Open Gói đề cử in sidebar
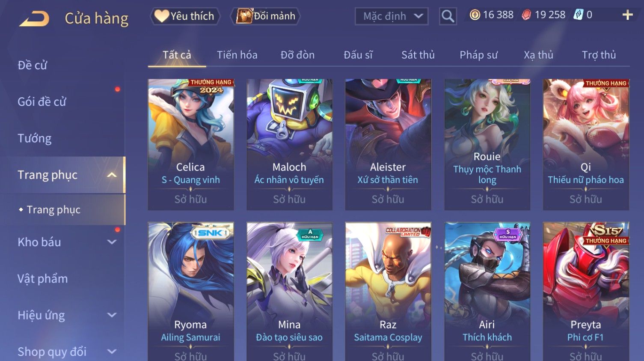644x361 pixels. (x=42, y=102)
